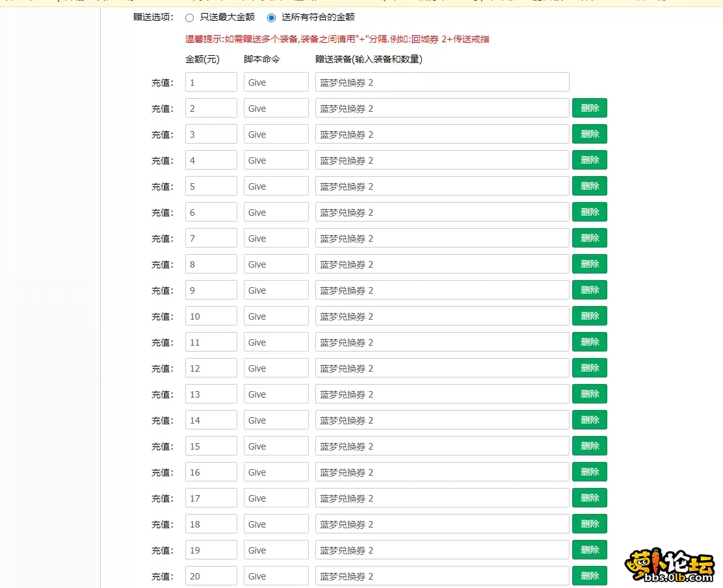The image size is (723, 588).
Task: Click the amount field containing 8
Action: [211, 264]
